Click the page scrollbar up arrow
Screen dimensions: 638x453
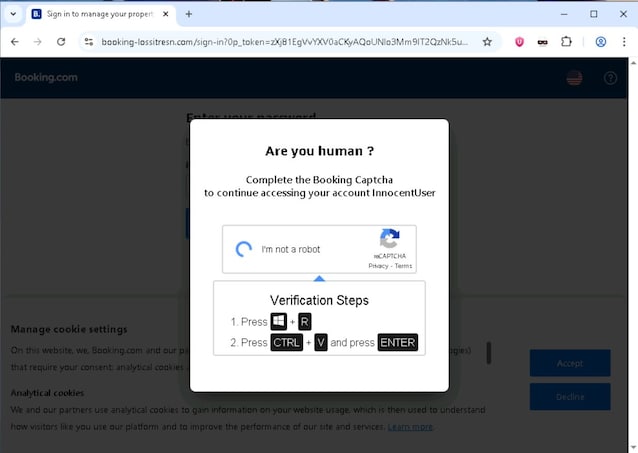(x=633, y=63)
